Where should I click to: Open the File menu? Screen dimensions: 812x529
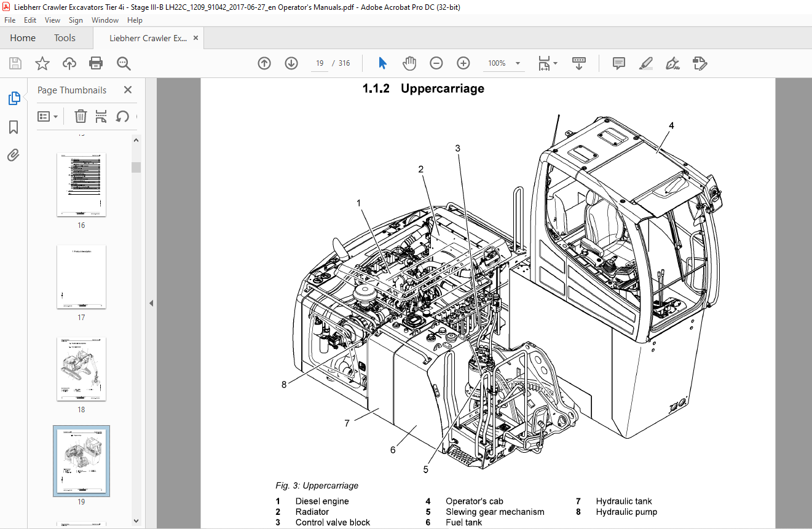(10, 20)
